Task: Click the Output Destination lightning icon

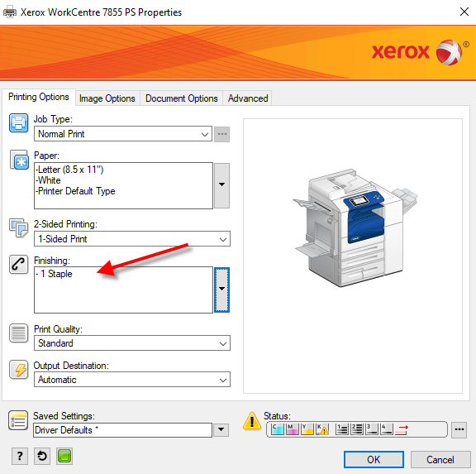Action: 18,370
